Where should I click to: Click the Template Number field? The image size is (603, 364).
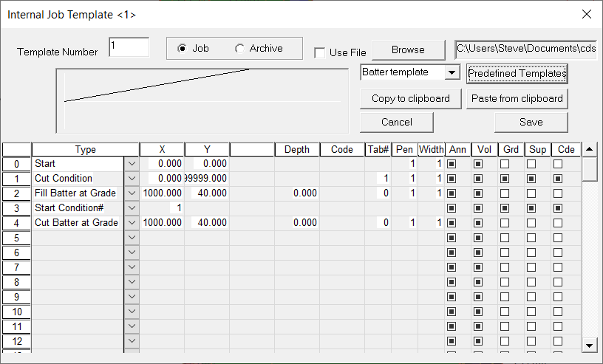point(129,47)
